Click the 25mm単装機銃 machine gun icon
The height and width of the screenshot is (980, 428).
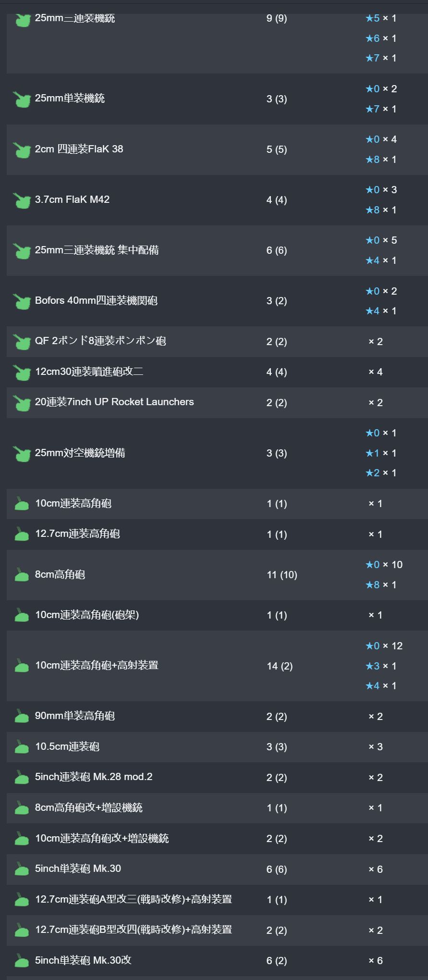coord(22,99)
